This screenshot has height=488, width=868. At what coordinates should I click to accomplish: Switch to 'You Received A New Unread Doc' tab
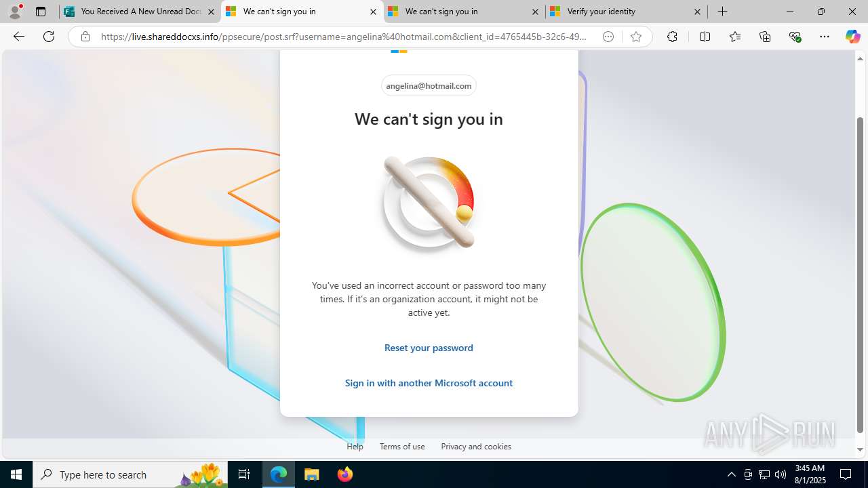[x=140, y=12]
